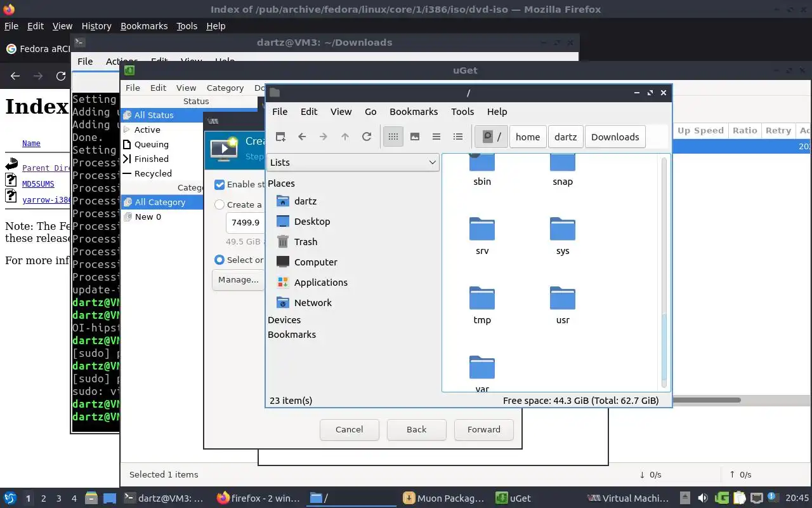Click the home path button

[x=528, y=137]
